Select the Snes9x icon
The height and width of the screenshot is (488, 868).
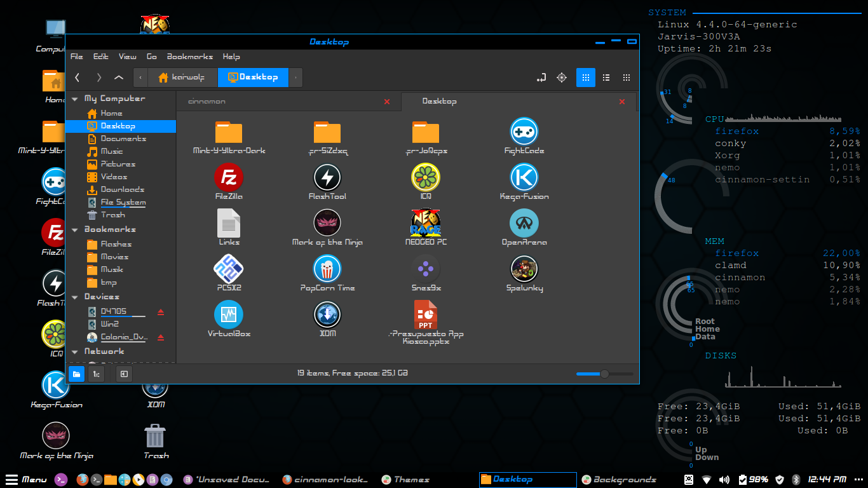(x=426, y=269)
